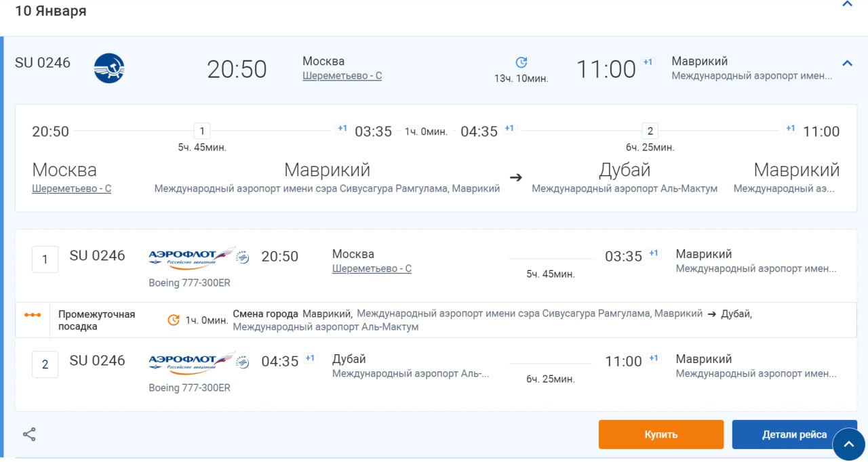868x462 pixels.
Task: Click the scroll-to-top round arrow button
Action: [x=848, y=444]
